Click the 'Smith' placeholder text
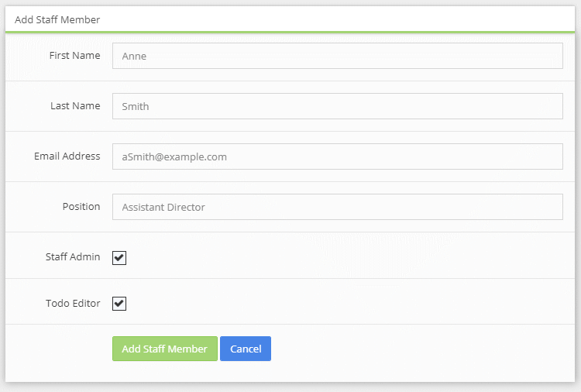The image size is (581, 392). [136, 107]
